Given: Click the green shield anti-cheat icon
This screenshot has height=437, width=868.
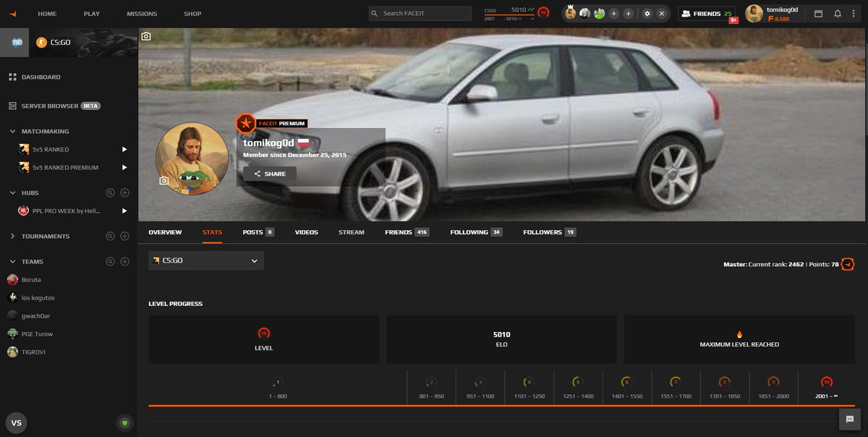Looking at the screenshot, I should click(x=124, y=423).
